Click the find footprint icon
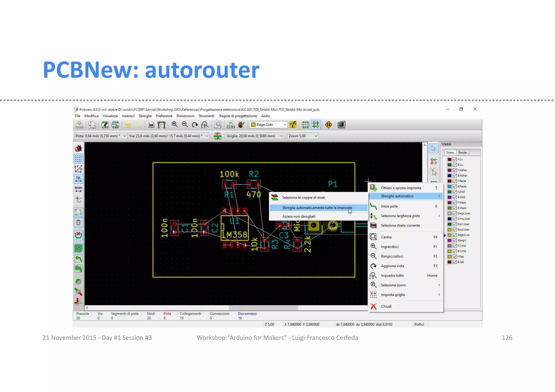The width and height of the screenshot is (555, 392). (x=218, y=125)
